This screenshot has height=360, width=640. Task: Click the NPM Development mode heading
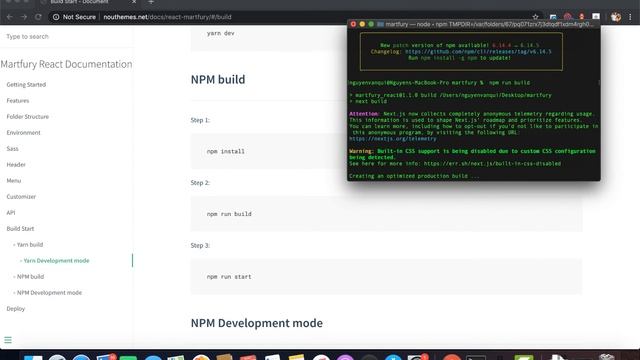click(x=257, y=323)
